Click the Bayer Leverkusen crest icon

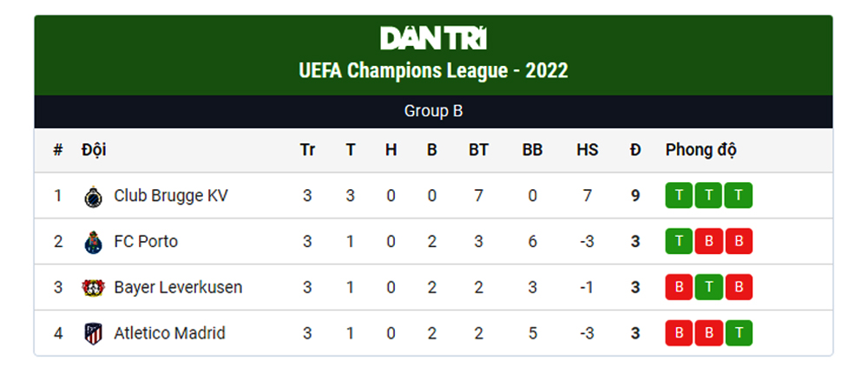point(93,288)
